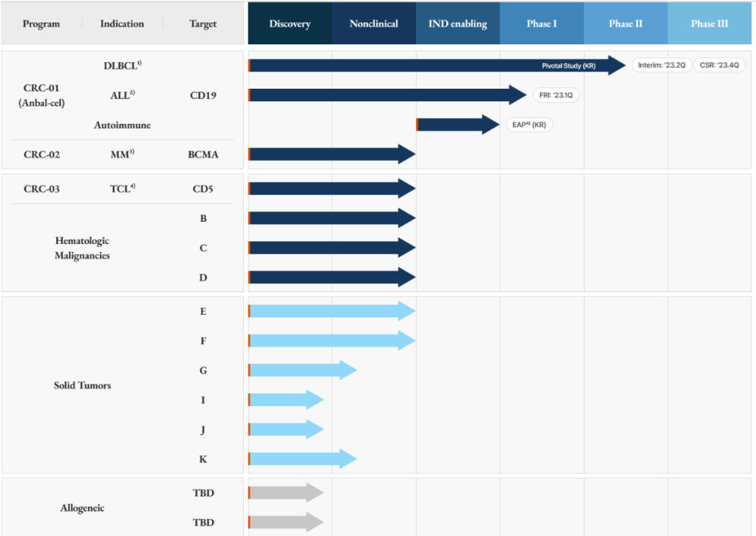Click the "Interim: '23.2Q" milestone pill

[x=662, y=65]
